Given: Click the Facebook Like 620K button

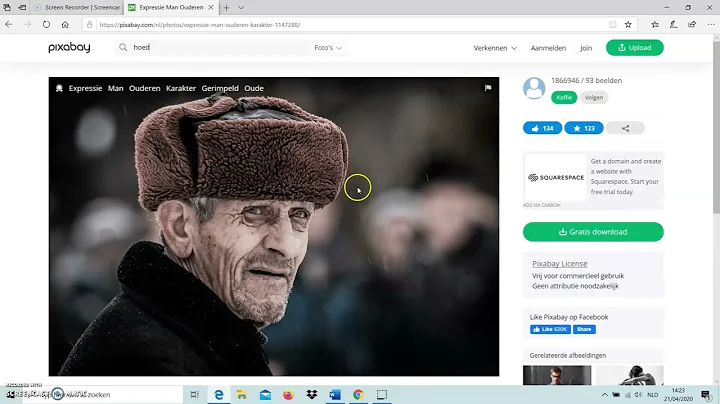Looking at the screenshot, I should tap(550, 329).
